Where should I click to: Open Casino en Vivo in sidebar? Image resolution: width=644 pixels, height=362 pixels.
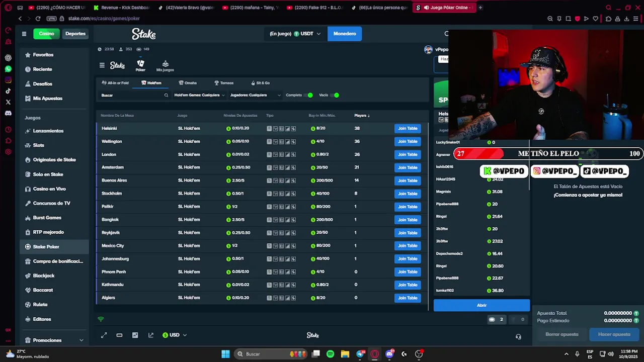(54, 189)
